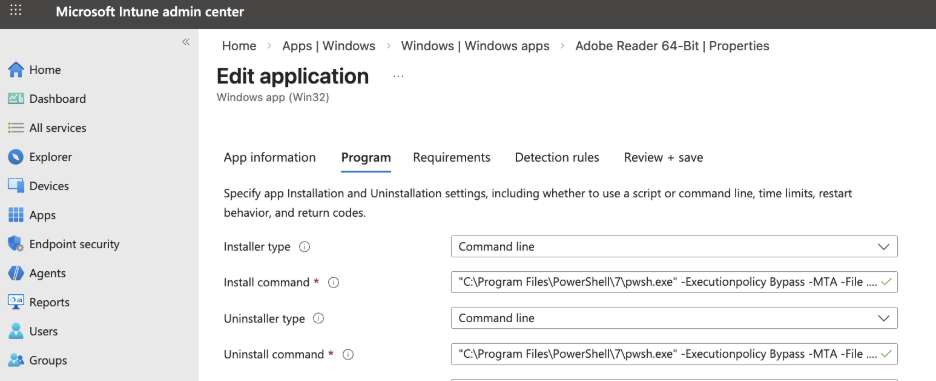Click the Explorer compass icon
The height and width of the screenshot is (381, 936).
[16, 157]
